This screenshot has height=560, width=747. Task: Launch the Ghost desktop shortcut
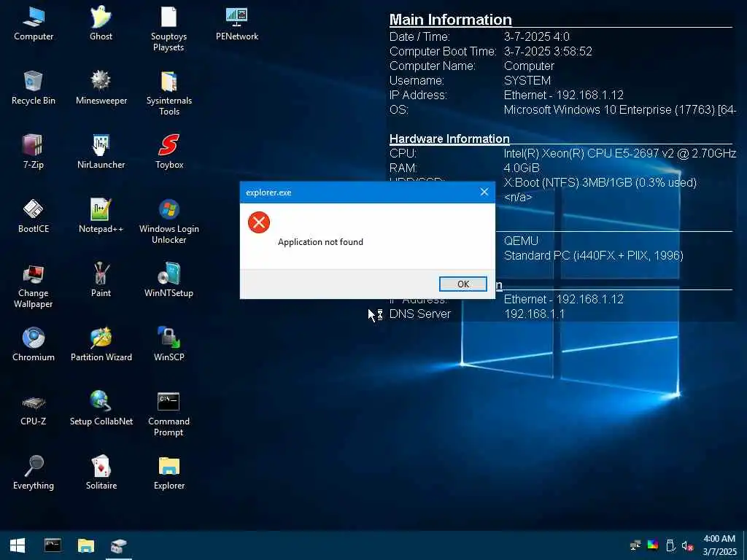coord(101,24)
